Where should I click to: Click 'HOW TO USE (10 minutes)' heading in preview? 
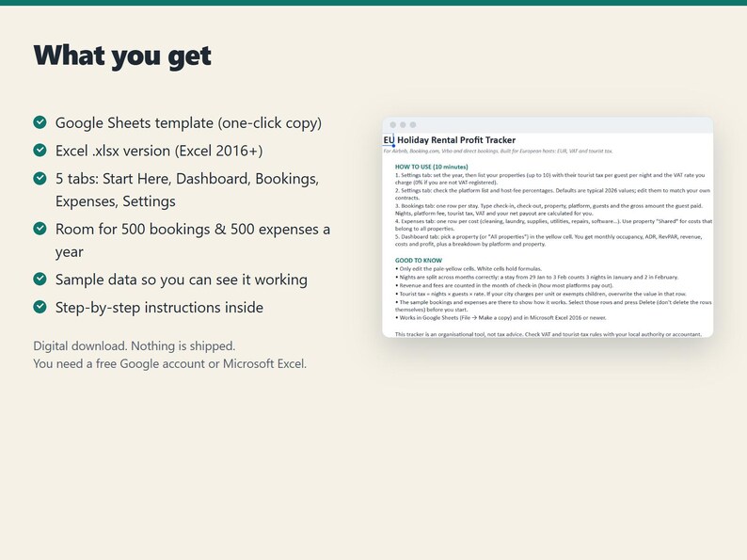tap(431, 167)
